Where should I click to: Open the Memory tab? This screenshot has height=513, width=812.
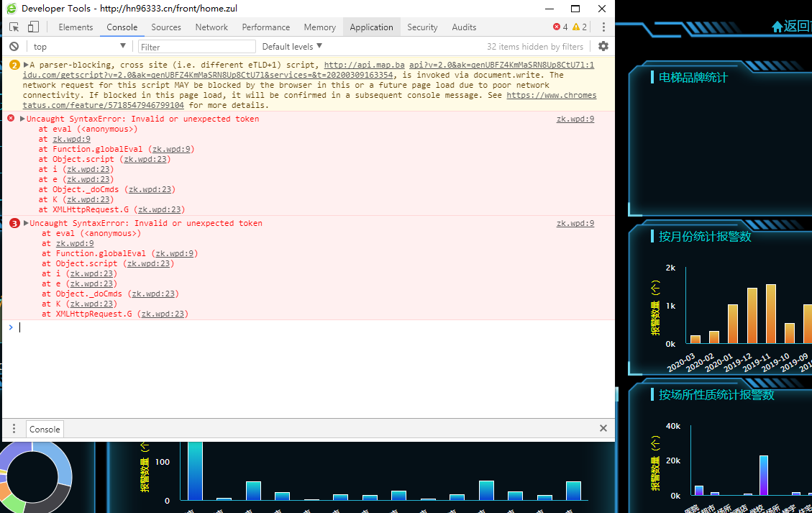(319, 27)
